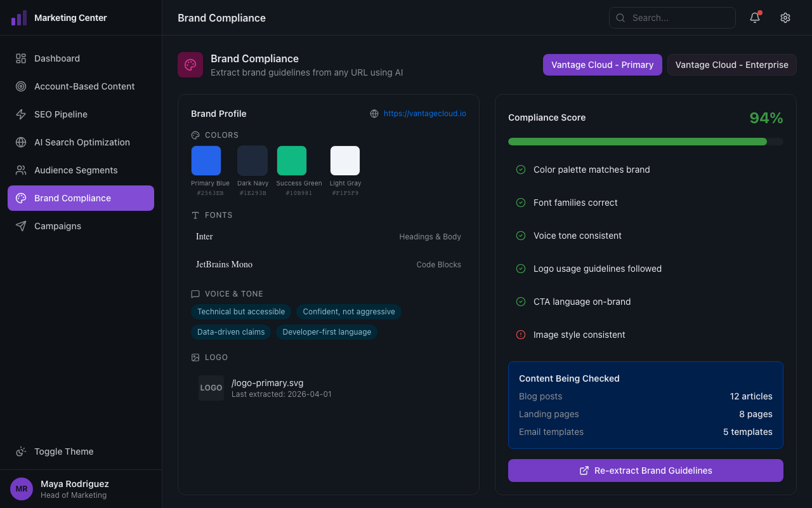Switch to the Vantage Cloud - Enterprise profile
Viewport: 812px width, 508px height.
[x=731, y=64]
